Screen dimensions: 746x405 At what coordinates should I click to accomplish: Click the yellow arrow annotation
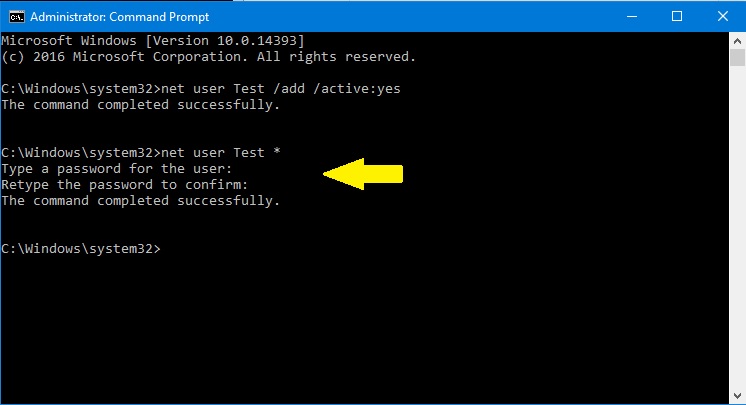pos(364,174)
